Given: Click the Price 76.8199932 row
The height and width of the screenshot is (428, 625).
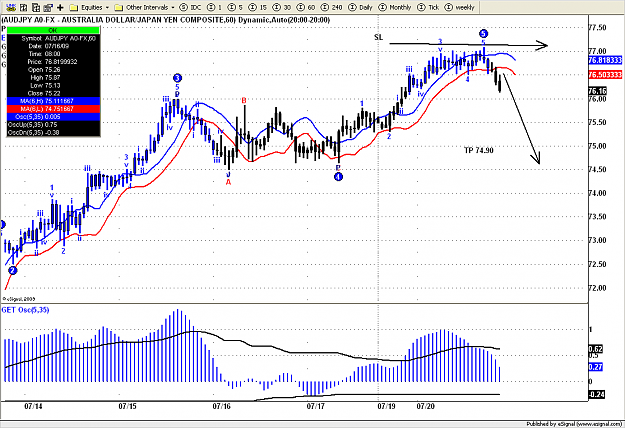Looking at the screenshot, I should [x=53, y=62].
